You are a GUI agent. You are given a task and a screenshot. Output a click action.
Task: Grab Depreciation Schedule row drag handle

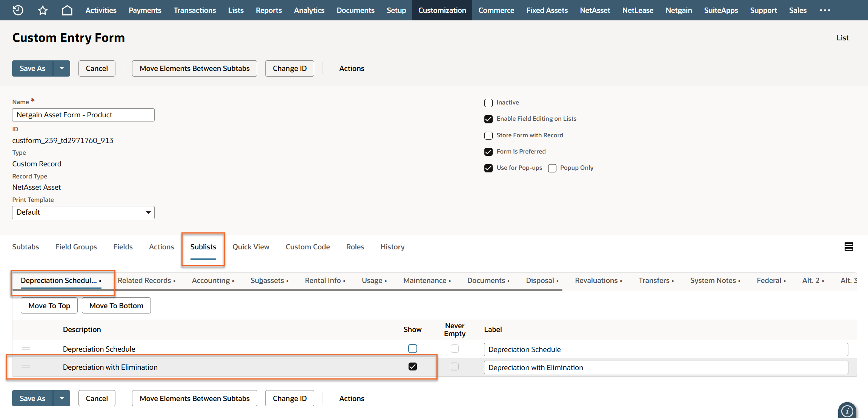(x=26, y=349)
